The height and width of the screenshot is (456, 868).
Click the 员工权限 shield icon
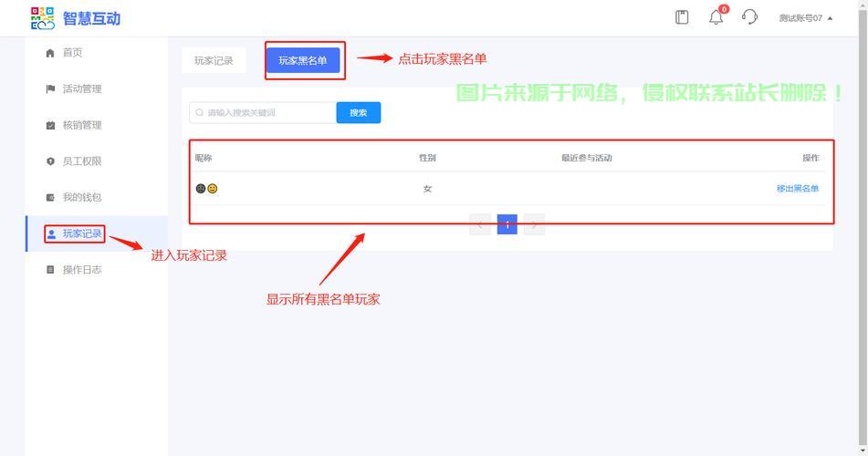(x=50, y=161)
